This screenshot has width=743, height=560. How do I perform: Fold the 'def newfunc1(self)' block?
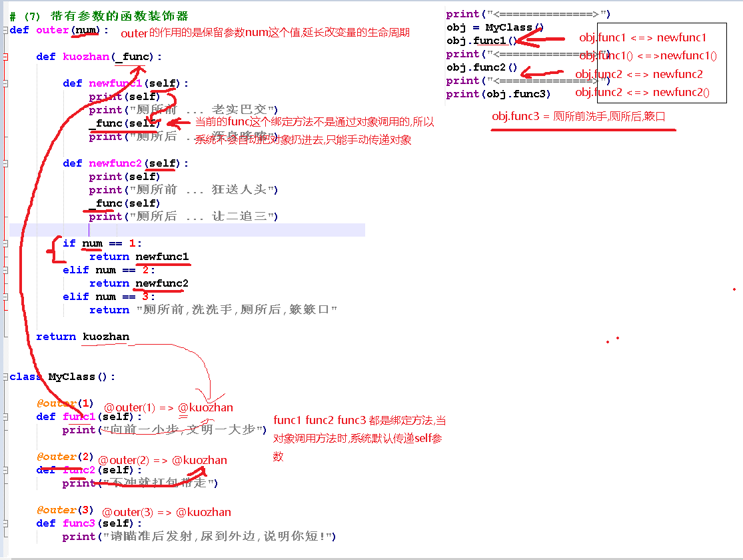click(x=6, y=83)
